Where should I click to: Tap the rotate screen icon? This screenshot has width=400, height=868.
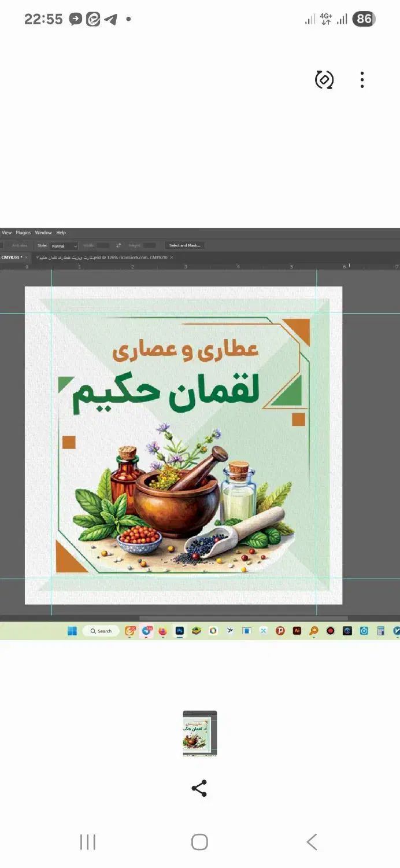[x=324, y=80]
